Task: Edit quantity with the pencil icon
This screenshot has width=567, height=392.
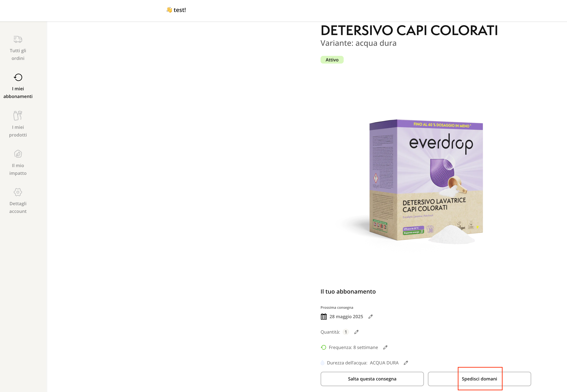Action: [x=356, y=332]
